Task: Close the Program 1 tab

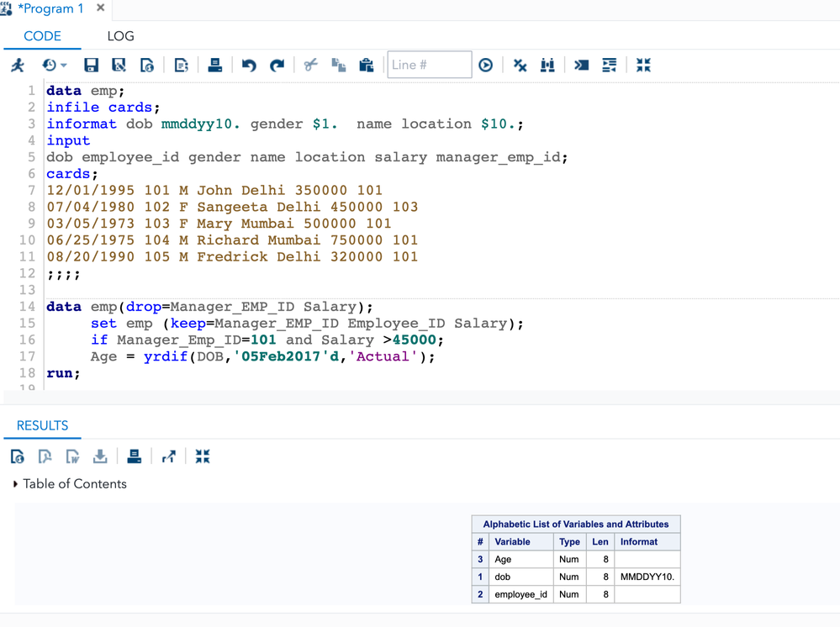Action: pos(100,8)
